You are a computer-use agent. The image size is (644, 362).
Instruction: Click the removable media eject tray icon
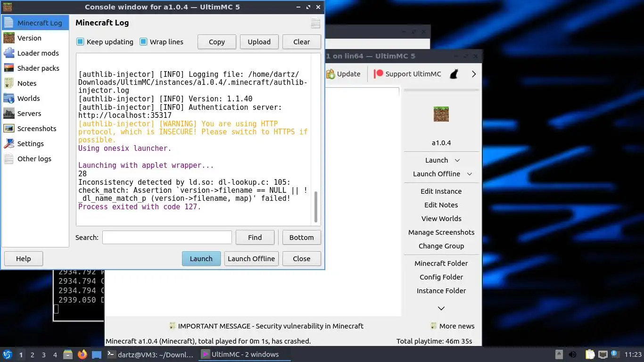559,354
